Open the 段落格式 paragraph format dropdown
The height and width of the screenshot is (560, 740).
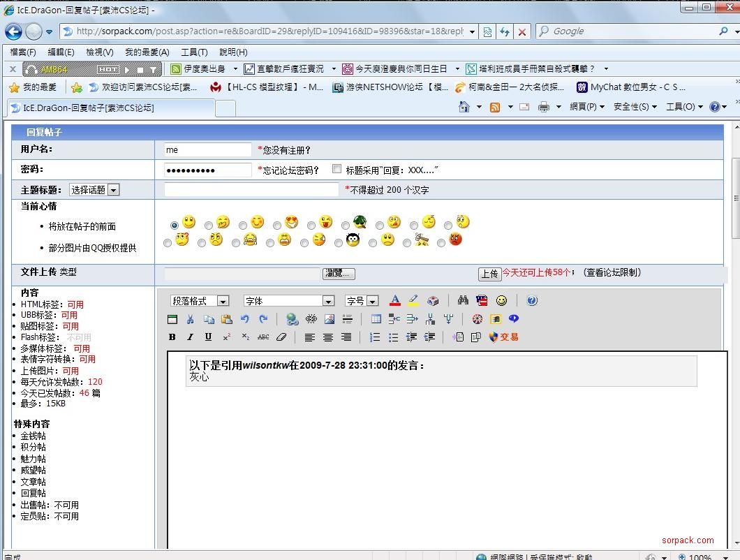tap(223, 300)
